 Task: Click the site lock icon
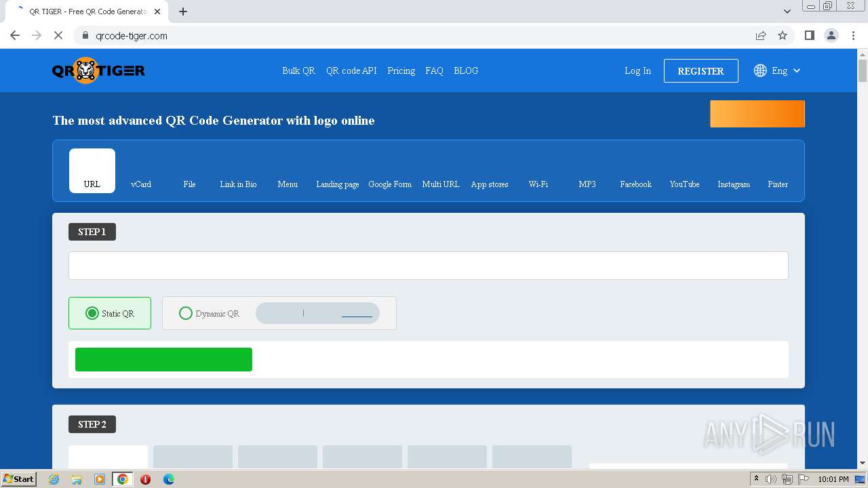[85, 35]
